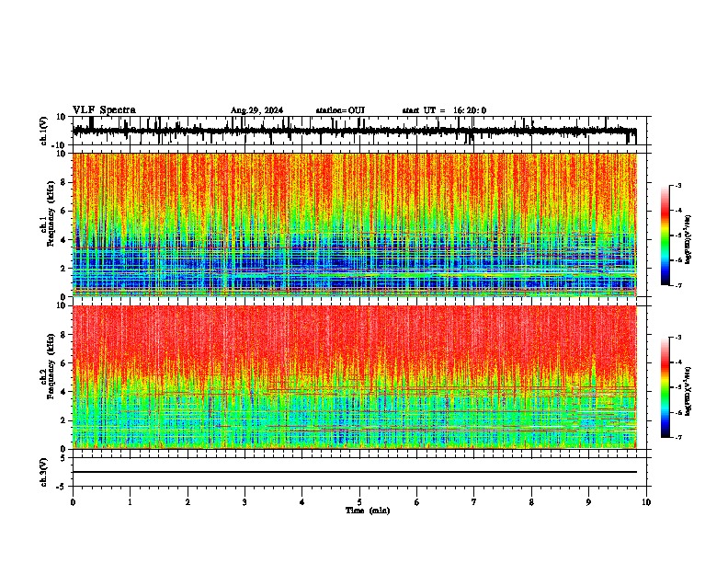Click the 'start UT = 16:20:0' label
728x563 pixels.
(x=444, y=110)
